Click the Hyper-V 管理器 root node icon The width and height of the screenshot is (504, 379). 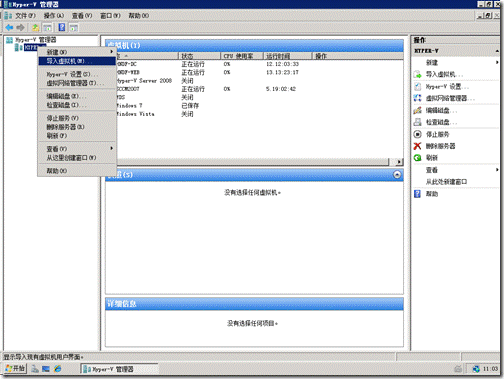pos(10,40)
